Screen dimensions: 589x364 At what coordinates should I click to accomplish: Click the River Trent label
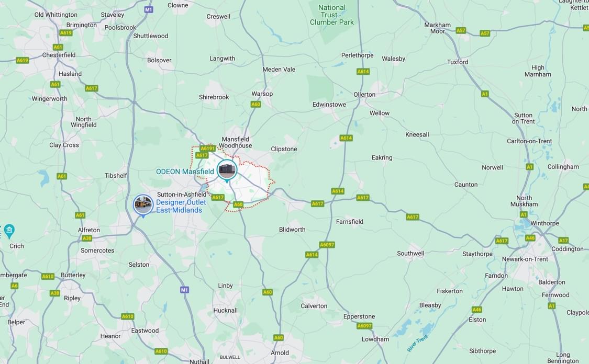tap(417, 343)
